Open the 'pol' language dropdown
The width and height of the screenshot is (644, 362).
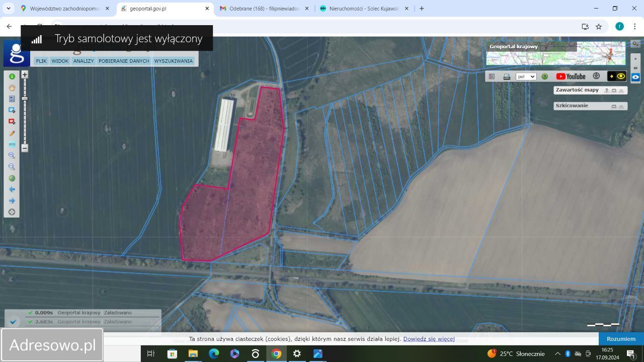[526, 77]
